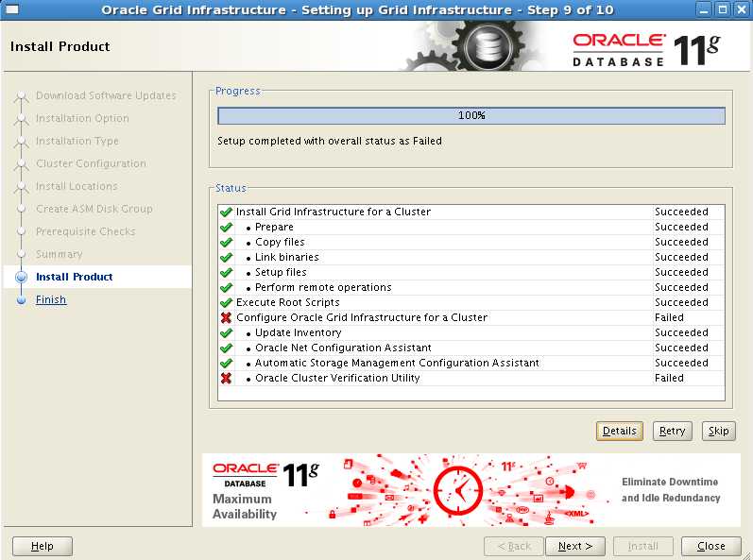
Task: Click the green check beside Automatic Storage Management
Action: (x=226, y=363)
